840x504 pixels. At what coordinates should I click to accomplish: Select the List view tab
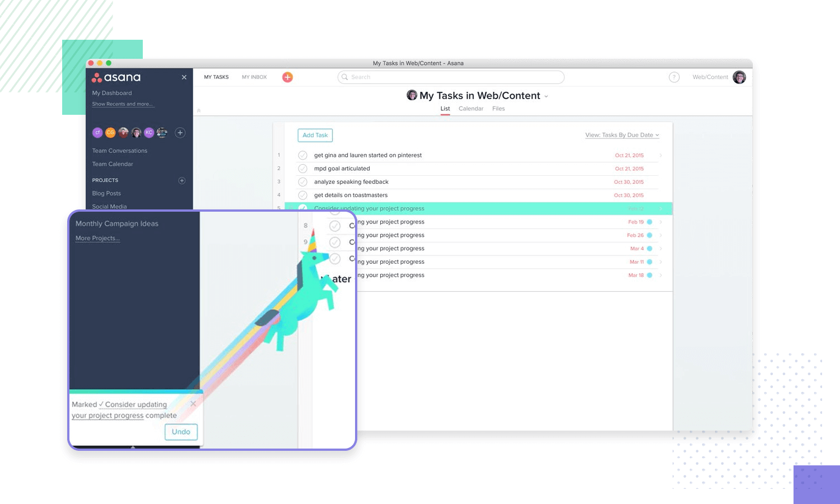pyautogui.click(x=445, y=109)
